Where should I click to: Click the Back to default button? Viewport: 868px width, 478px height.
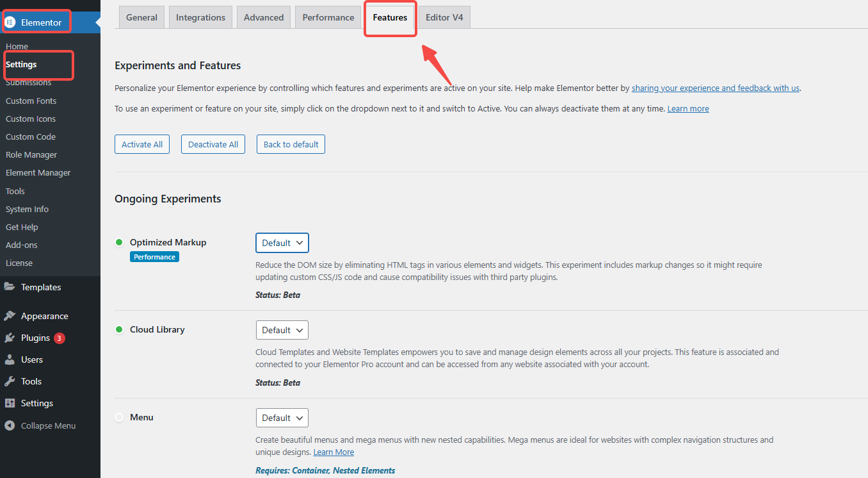pos(291,144)
